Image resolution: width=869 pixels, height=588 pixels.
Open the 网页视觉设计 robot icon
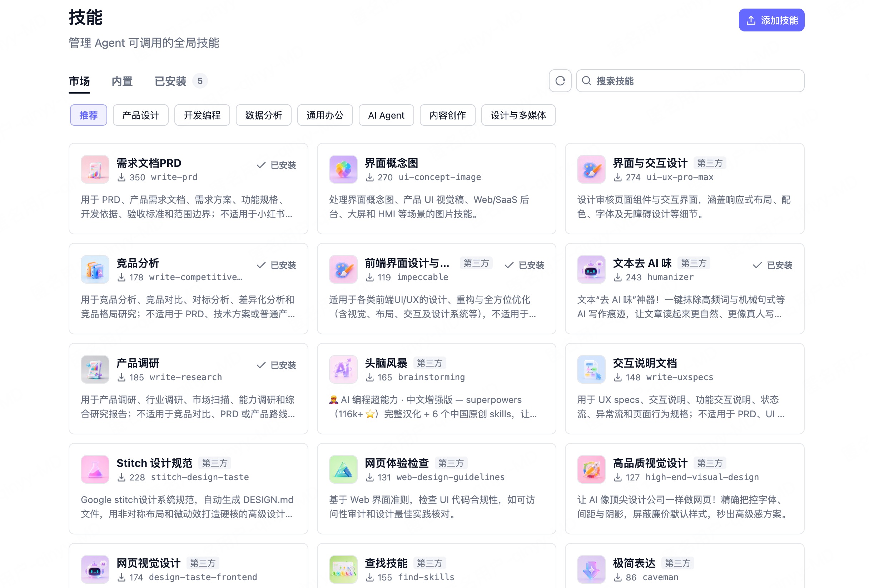pyautogui.click(x=95, y=569)
